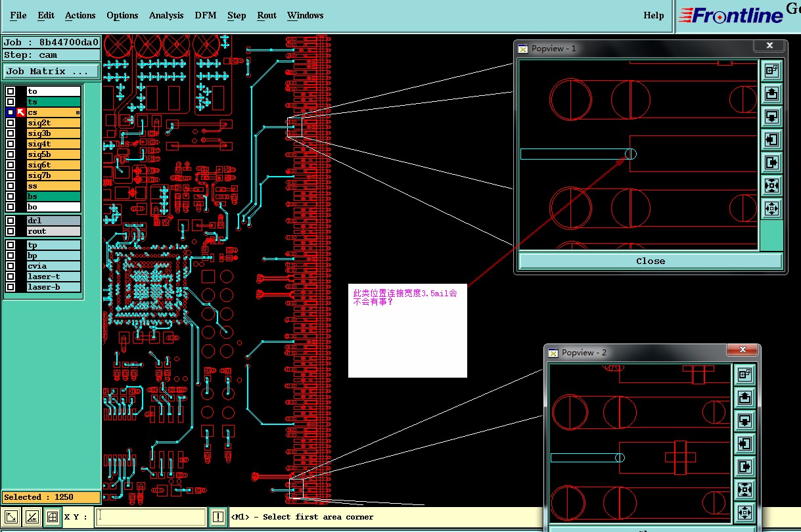Screen dimensions: 801x532
Task: Click pan right icon in Popview - 1
Action: tap(771, 162)
